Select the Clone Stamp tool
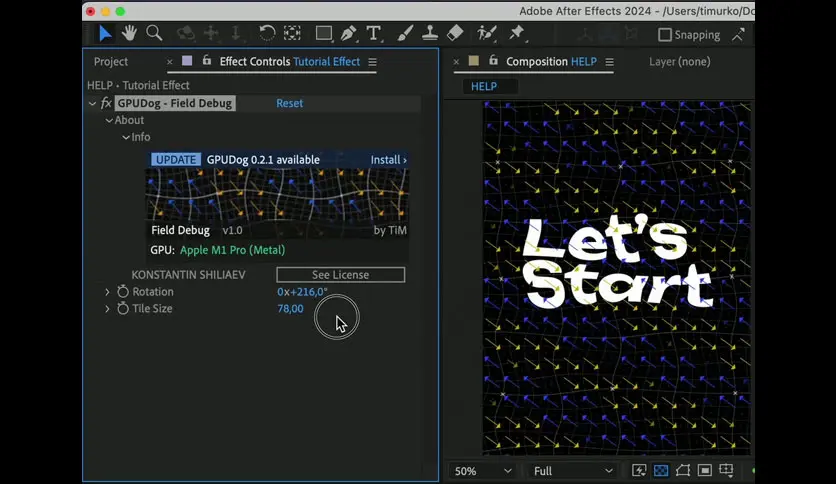Viewport: 836px width, 484px height. coord(430,34)
